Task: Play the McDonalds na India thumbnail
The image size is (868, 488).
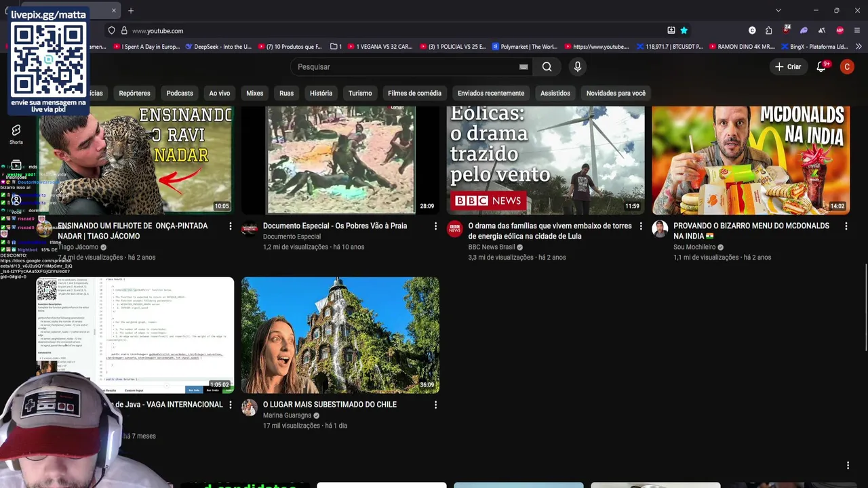Action: pos(751,160)
